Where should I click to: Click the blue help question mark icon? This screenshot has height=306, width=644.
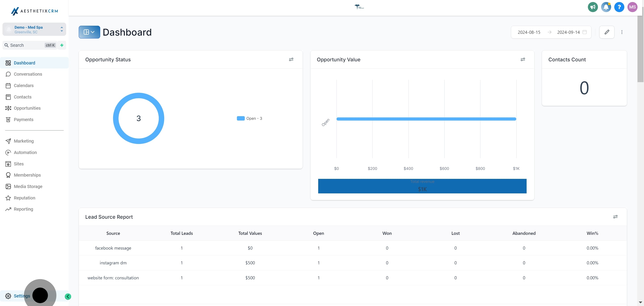[x=619, y=7]
